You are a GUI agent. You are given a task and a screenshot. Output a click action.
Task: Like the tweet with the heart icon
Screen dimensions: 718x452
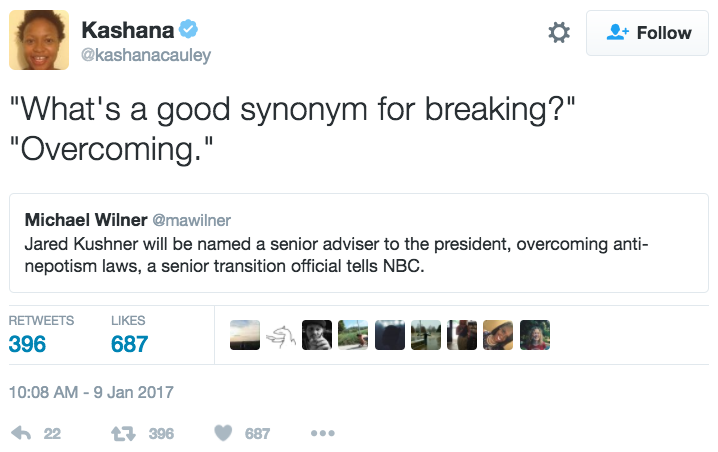click(223, 433)
